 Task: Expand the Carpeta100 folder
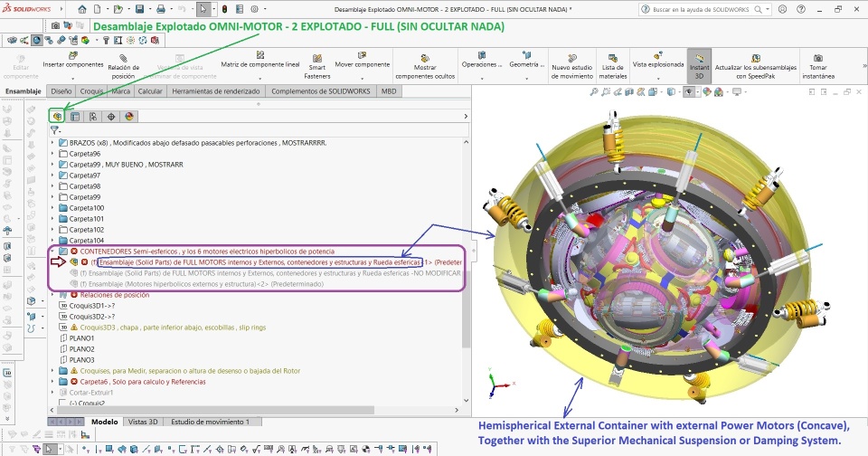[52, 208]
